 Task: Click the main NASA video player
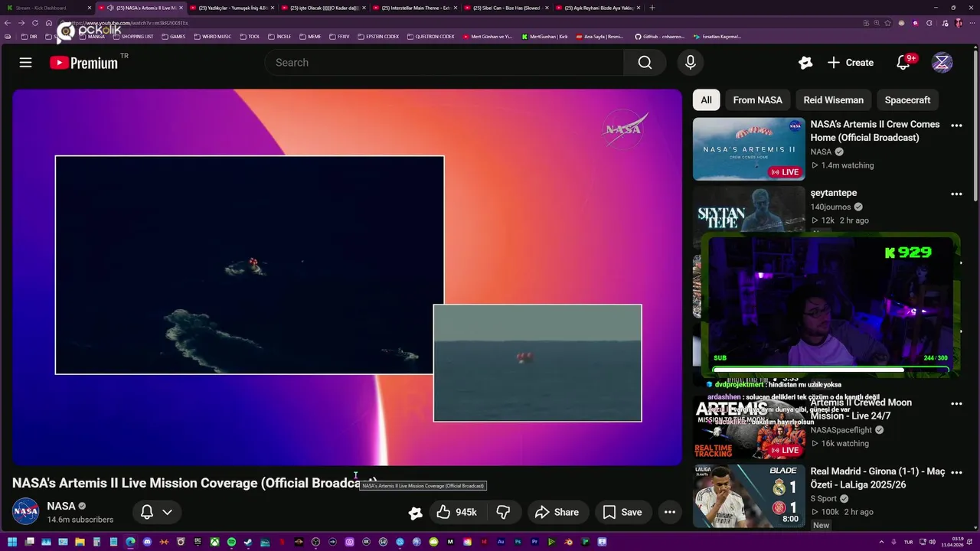[x=347, y=277]
